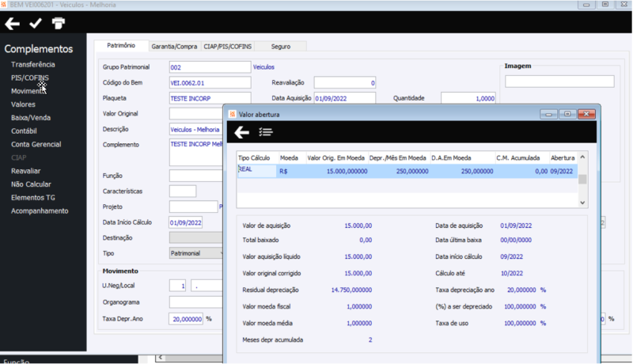
Task: Maximize the Valor abertura window
Action: pyautogui.click(x=567, y=114)
